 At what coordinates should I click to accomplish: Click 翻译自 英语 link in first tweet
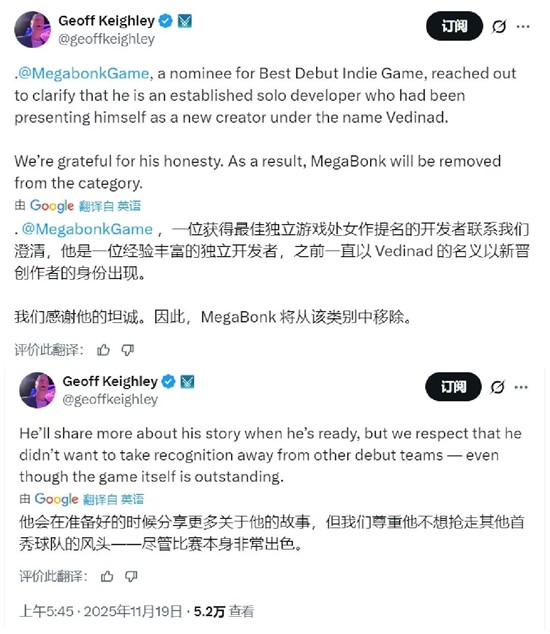coord(110,206)
